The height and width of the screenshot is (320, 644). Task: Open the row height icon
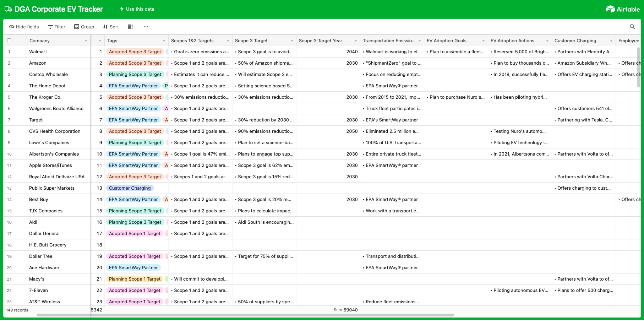[x=130, y=27]
